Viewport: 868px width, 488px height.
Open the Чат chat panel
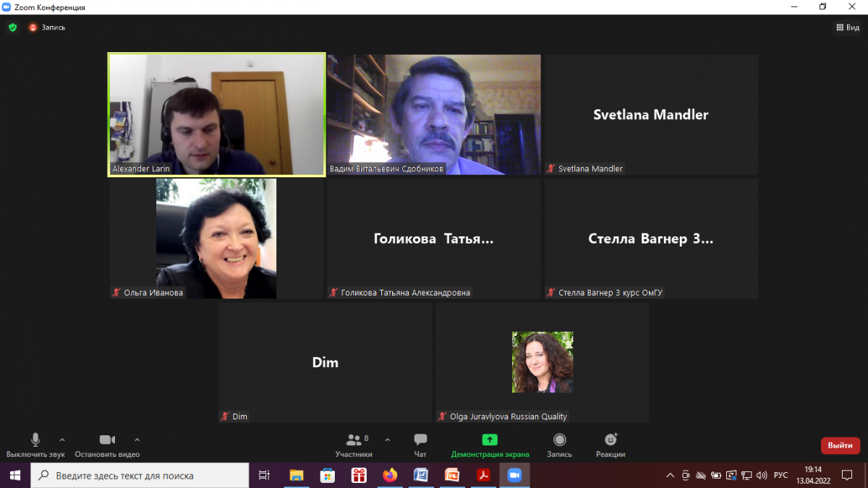coord(420,445)
